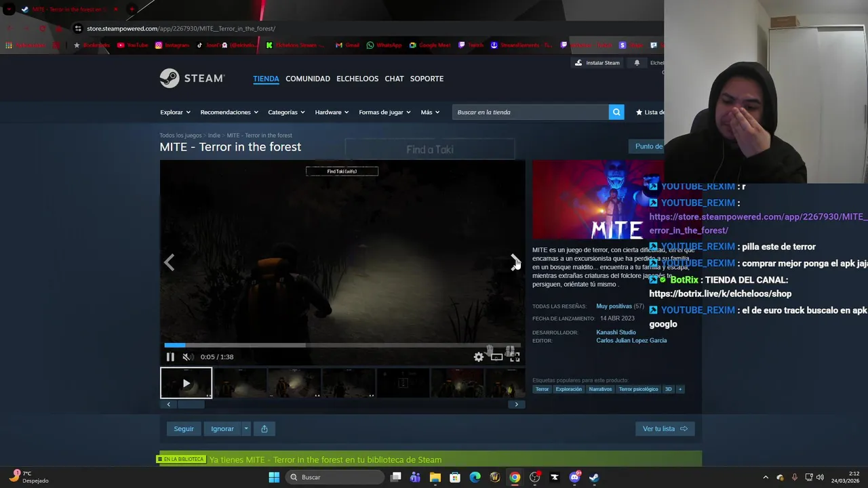The image size is (868, 488).
Task: Click the site information icon in the address bar
Action: (x=78, y=28)
